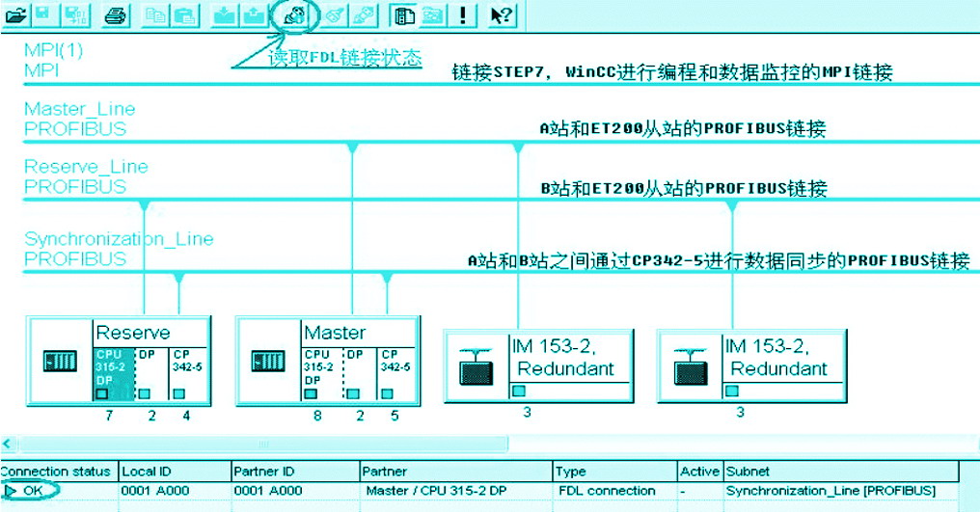980x512 pixels.
Task: Click the Download to module icon
Action: point(225,15)
